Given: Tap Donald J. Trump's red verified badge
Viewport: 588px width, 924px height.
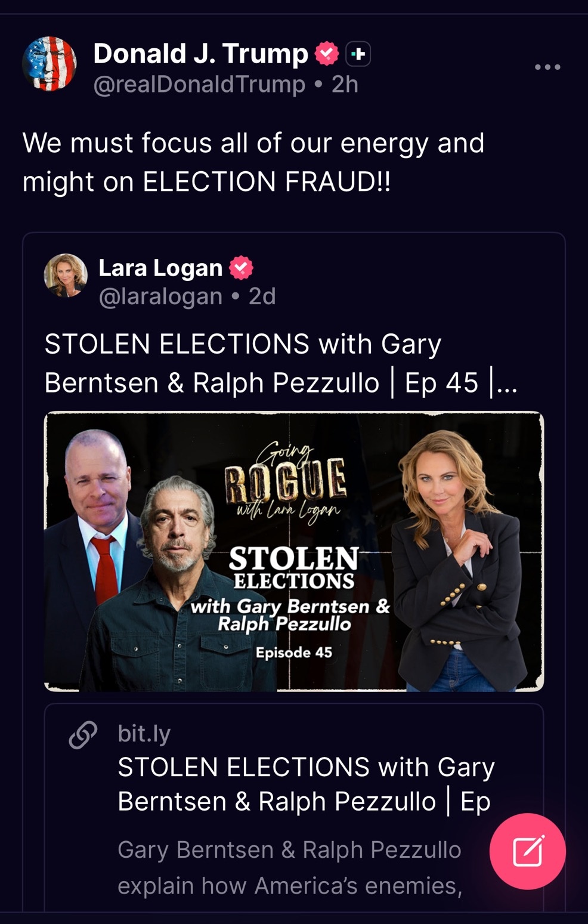Looking at the screenshot, I should (x=327, y=54).
